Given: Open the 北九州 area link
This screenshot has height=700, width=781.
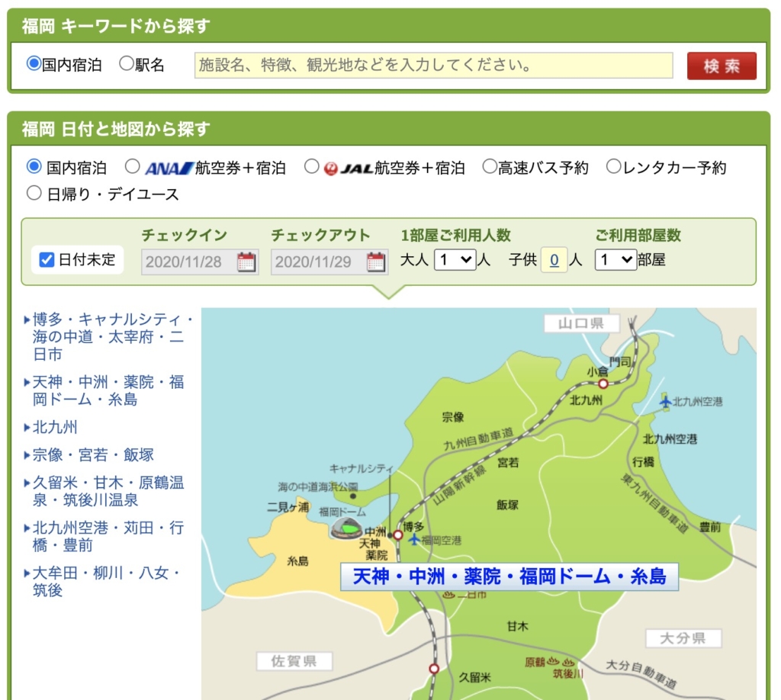Looking at the screenshot, I should pyautogui.click(x=55, y=427).
